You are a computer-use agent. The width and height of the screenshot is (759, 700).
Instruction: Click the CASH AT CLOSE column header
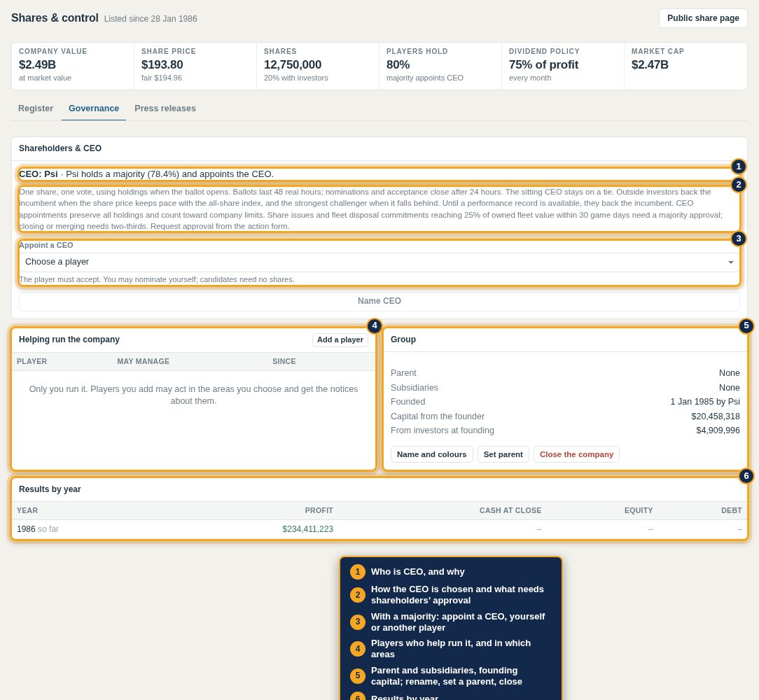(510, 511)
